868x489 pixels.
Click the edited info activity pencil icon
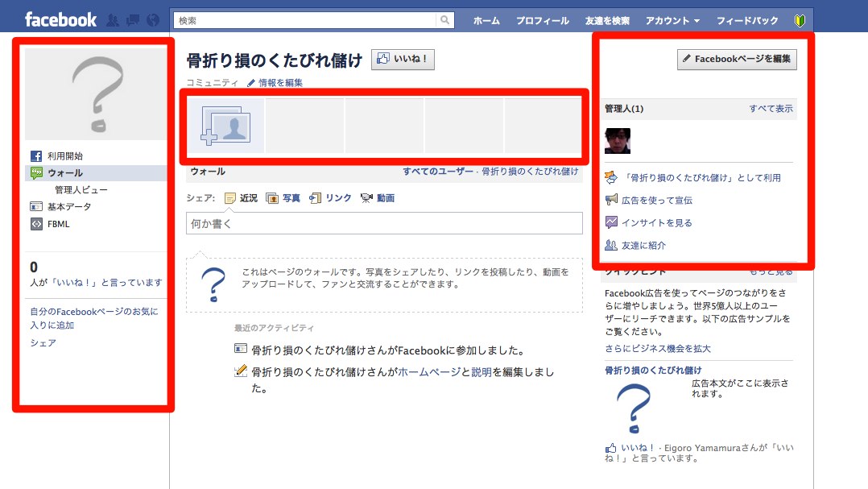(x=240, y=371)
